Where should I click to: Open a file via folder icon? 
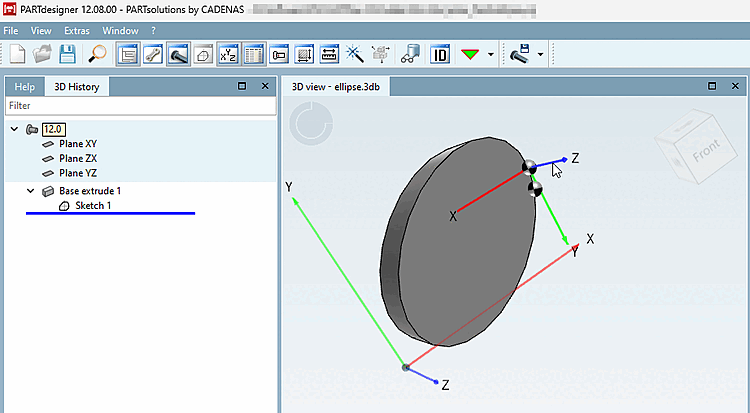pos(42,54)
